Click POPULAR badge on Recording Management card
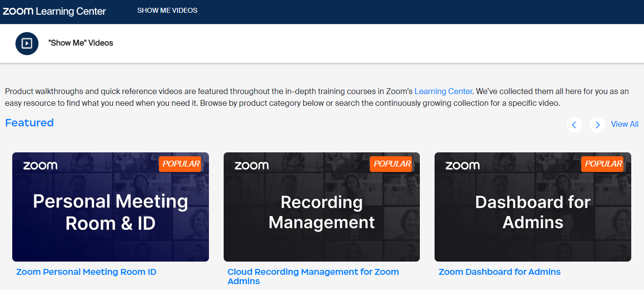This screenshot has width=644, height=290. pos(392,164)
